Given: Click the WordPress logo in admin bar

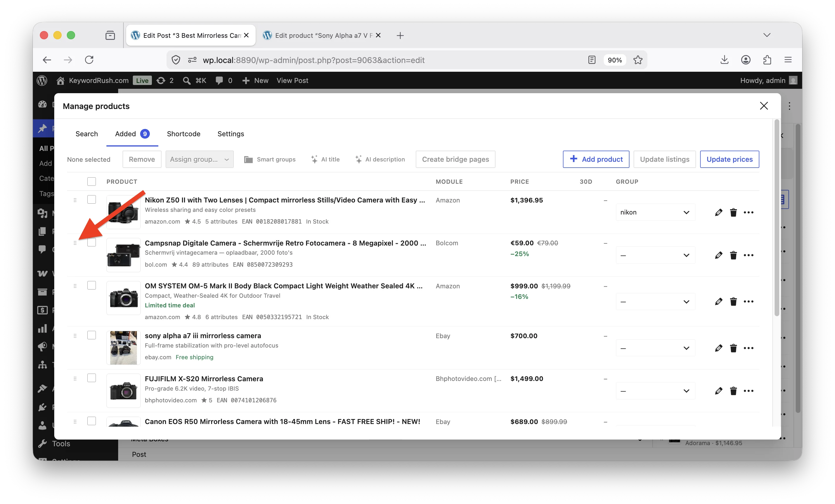Looking at the screenshot, I should 42,80.
